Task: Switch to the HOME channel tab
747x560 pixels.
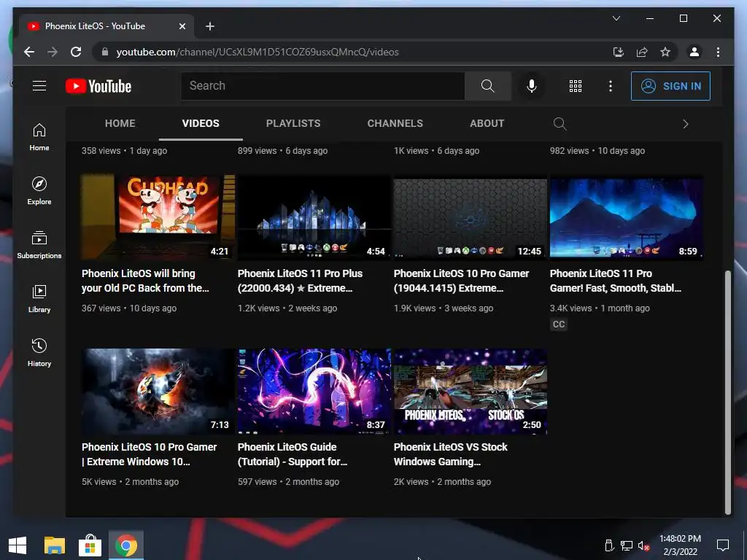Action: (120, 123)
